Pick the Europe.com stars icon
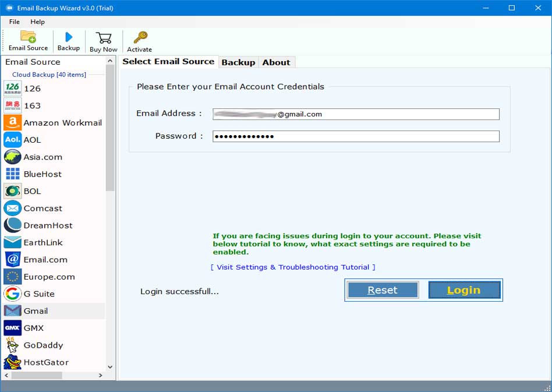This screenshot has height=392, width=552. pyautogui.click(x=13, y=277)
